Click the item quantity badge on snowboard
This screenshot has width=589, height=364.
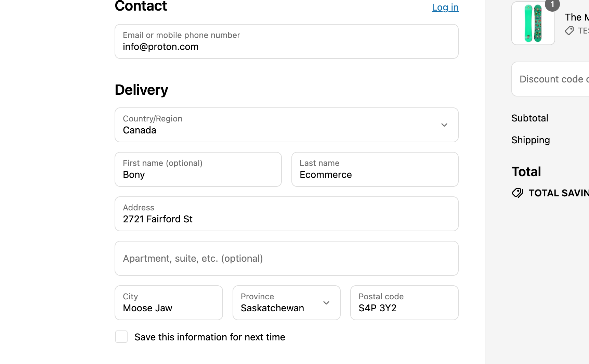[552, 5]
